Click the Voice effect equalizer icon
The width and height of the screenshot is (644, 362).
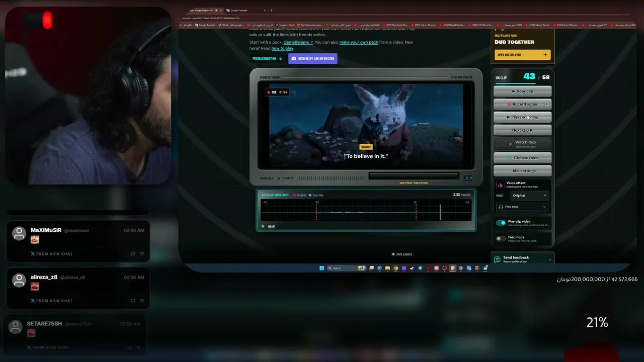tap(500, 185)
